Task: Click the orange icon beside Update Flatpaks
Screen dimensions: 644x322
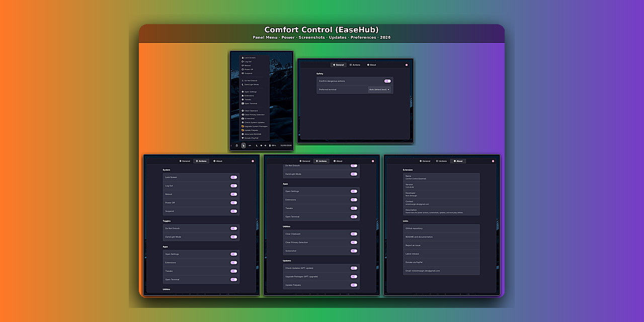Action: click(x=242, y=130)
